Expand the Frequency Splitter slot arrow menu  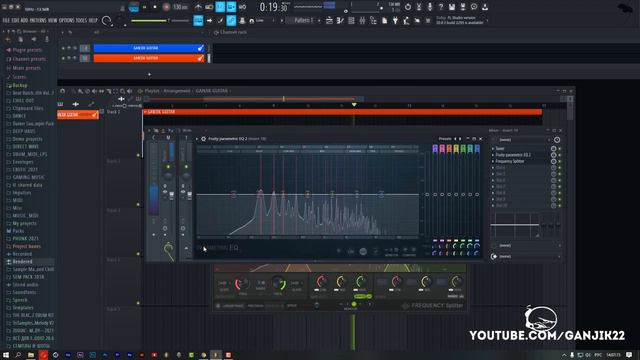tap(493, 161)
